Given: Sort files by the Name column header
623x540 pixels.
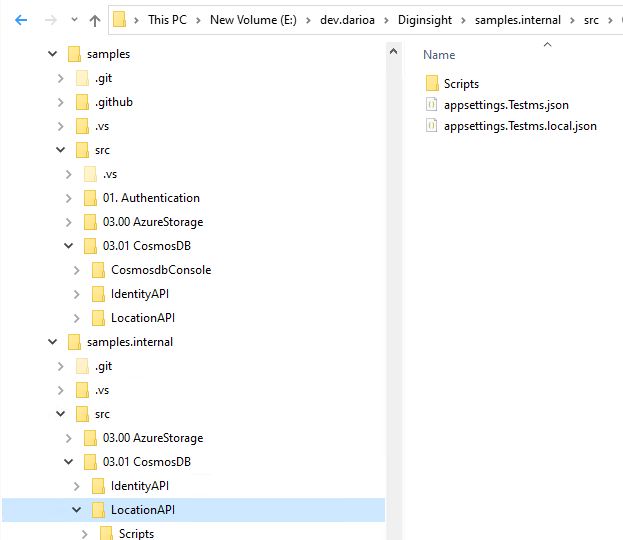Looking at the screenshot, I should pyautogui.click(x=439, y=55).
